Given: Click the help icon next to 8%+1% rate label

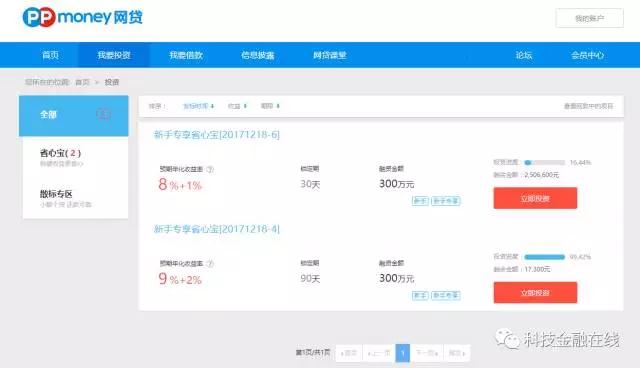Looking at the screenshot, I should tap(210, 169).
